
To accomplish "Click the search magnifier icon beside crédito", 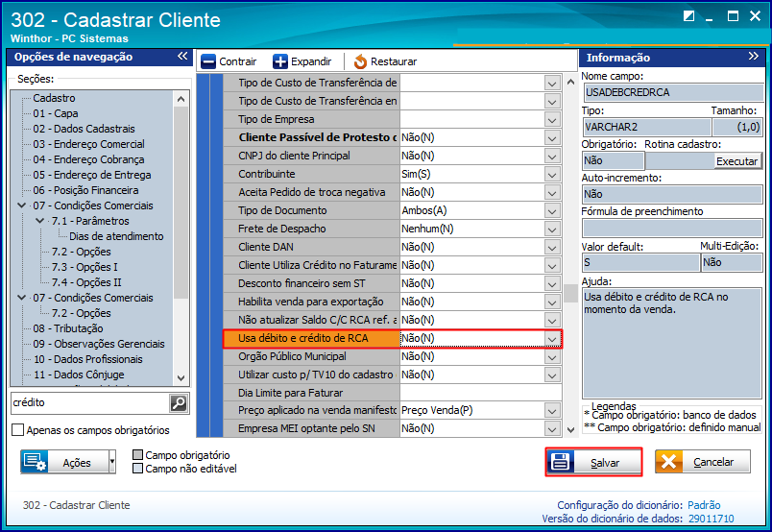I will pos(179,403).
